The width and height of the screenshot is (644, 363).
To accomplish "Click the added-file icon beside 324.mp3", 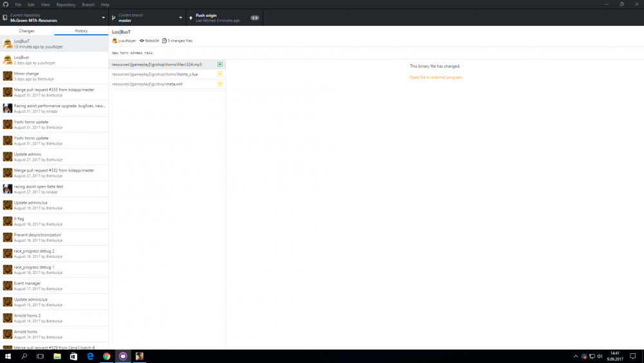I will click(220, 64).
